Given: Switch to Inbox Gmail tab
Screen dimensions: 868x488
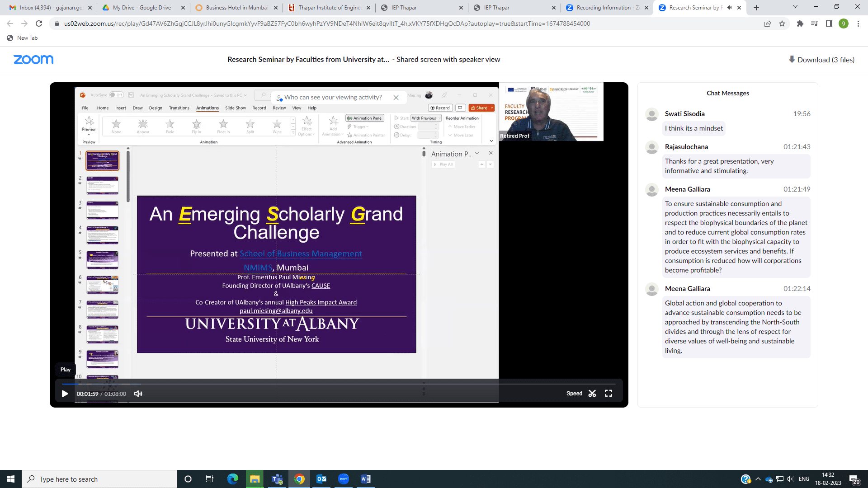Looking at the screenshot, I should point(51,8).
